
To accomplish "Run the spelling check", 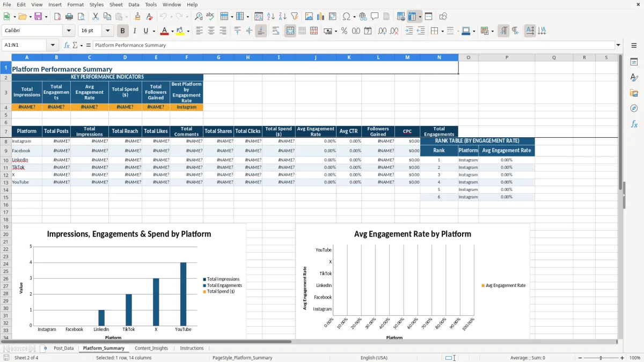I will click(210, 17).
